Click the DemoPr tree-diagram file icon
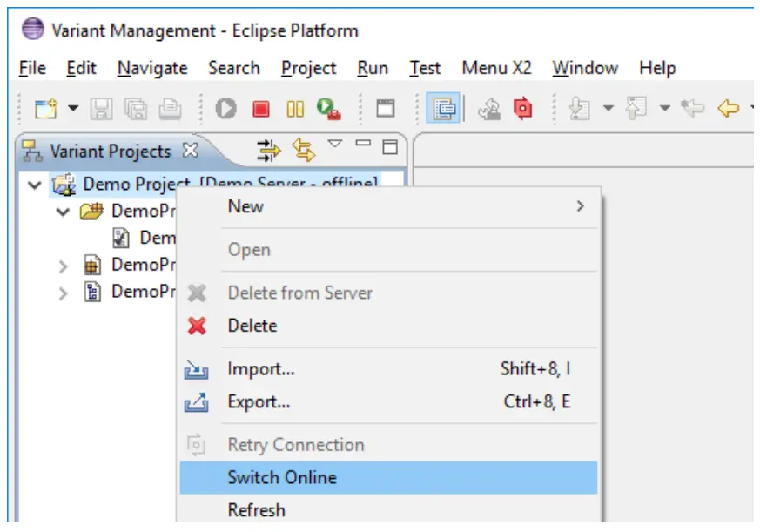Viewport: 760px width, 532px height. [x=92, y=292]
